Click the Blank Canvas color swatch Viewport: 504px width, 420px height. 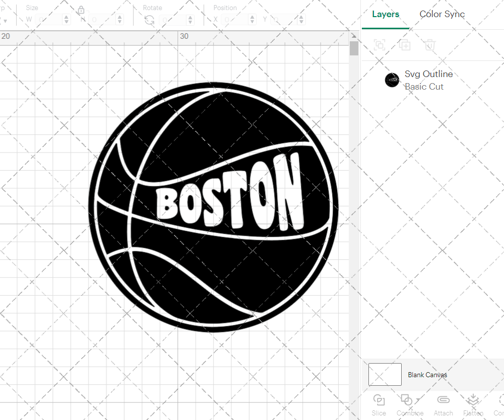[385, 374]
